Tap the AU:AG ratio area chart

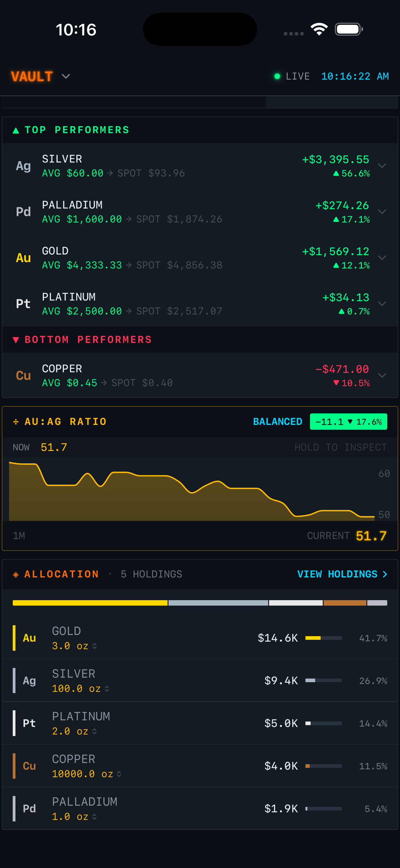click(192, 495)
